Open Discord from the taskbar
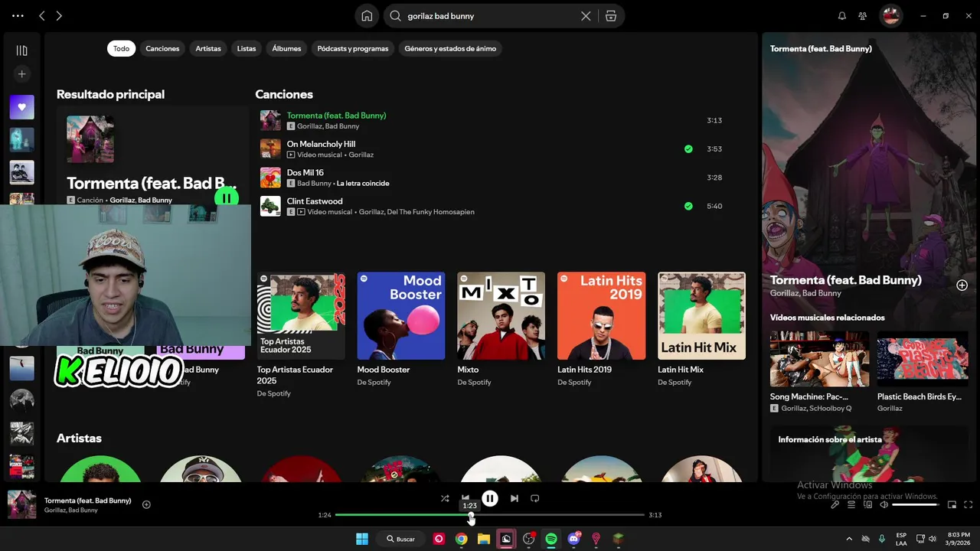 click(x=573, y=539)
